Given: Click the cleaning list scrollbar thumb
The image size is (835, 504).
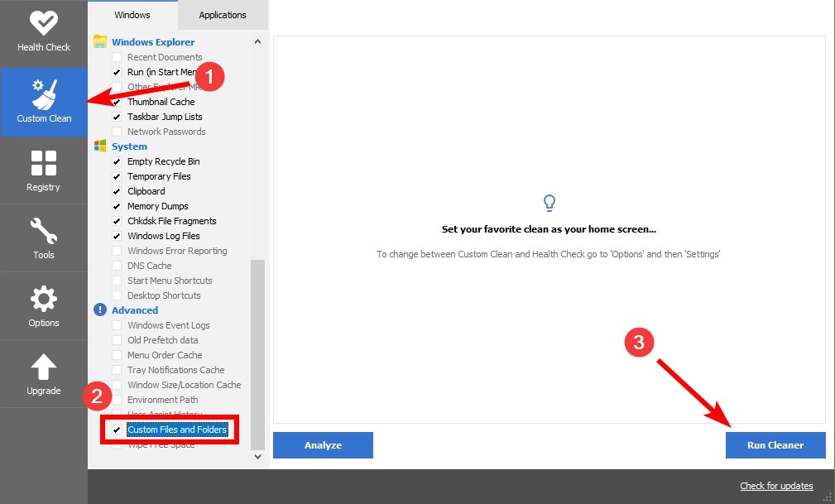Looking at the screenshot, I should click(x=257, y=355).
